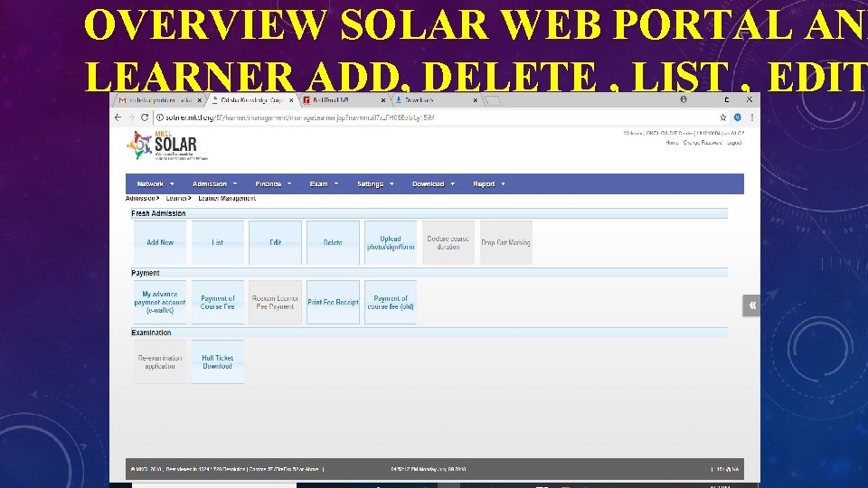The height and width of the screenshot is (488, 868).
Task: Click the site info icon in address bar
Action: tap(159, 117)
